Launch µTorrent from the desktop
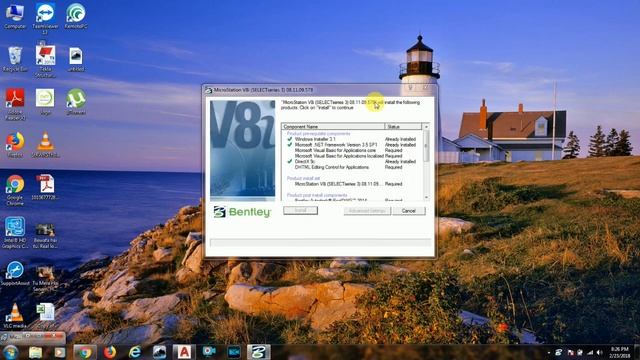 pos(76,102)
